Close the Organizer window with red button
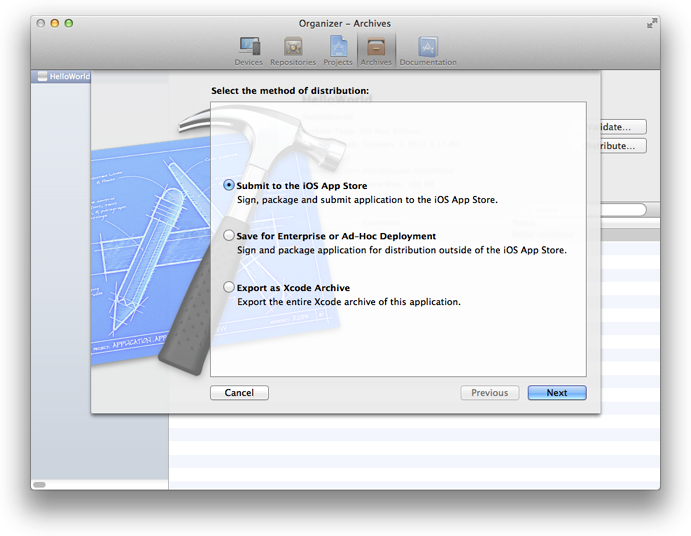 (x=41, y=23)
